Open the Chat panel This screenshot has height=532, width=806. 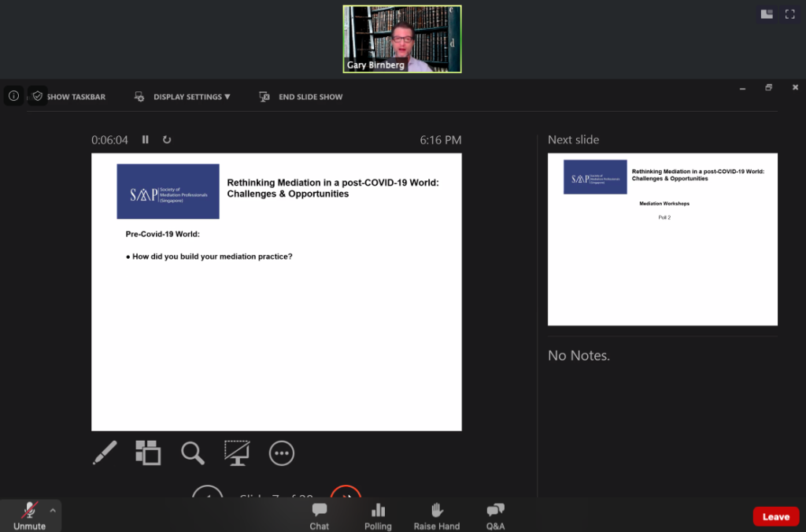click(320, 516)
